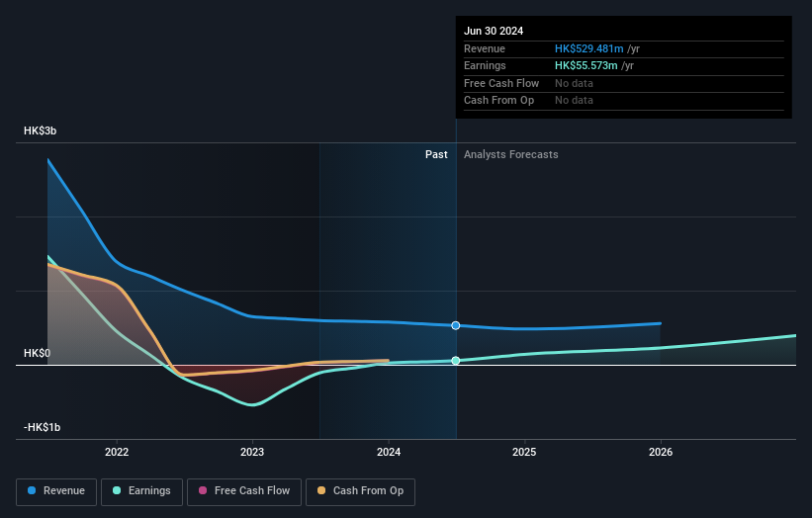Click the Jun 30 2024 tooltip date
Viewport: 812px width, 518px height.
click(494, 31)
